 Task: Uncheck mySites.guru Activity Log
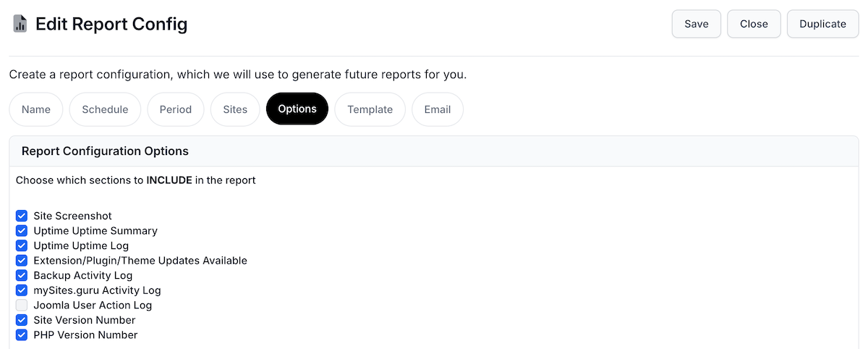(22, 290)
